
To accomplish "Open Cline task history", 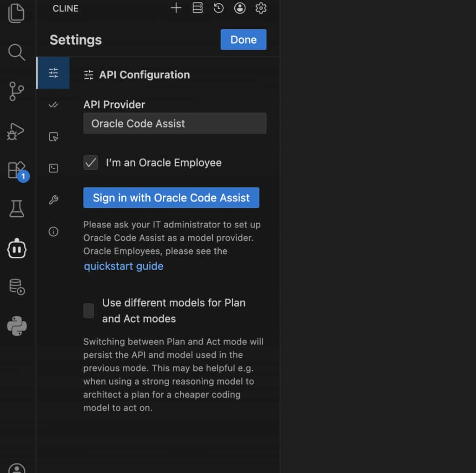I will [218, 8].
